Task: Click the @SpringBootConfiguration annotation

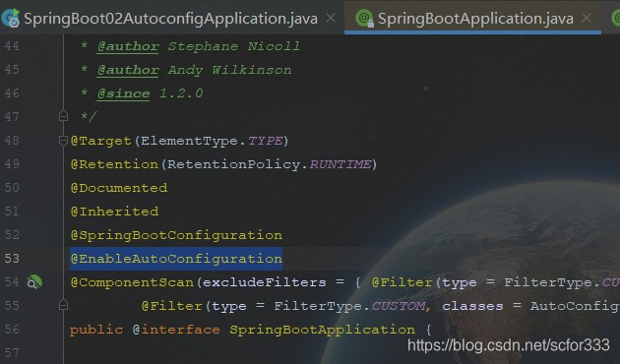Action: pyautogui.click(x=176, y=235)
